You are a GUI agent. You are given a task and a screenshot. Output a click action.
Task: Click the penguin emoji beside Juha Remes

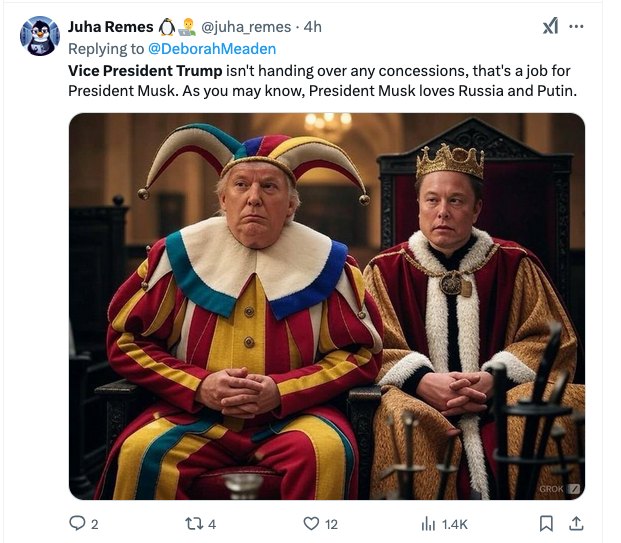tap(167, 26)
